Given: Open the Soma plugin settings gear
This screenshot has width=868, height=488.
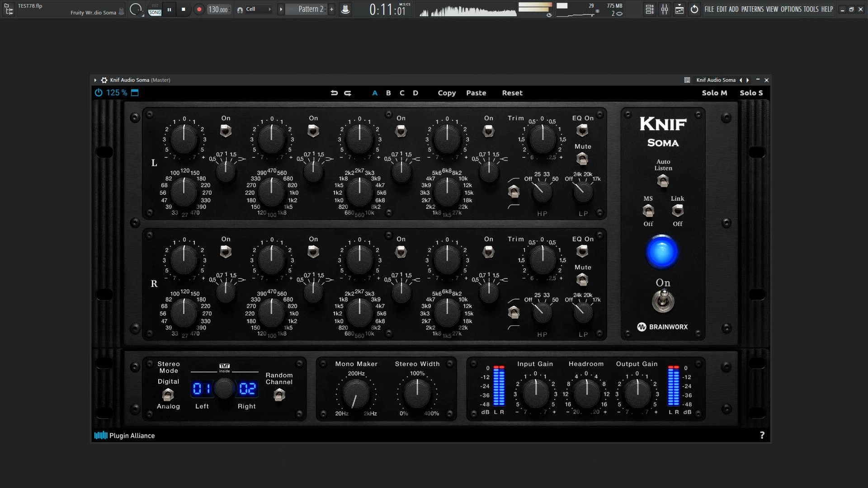Looking at the screenshot, I should click(x=104, y=80).
